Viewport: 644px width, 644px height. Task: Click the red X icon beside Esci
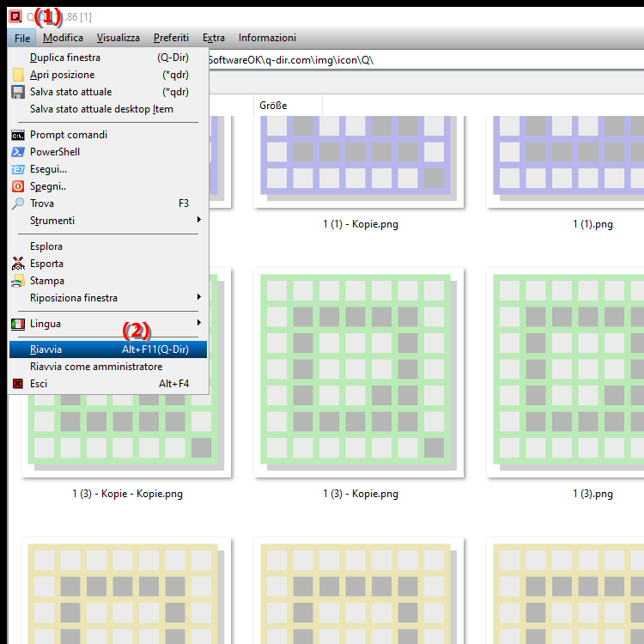[x=18, y=384]
